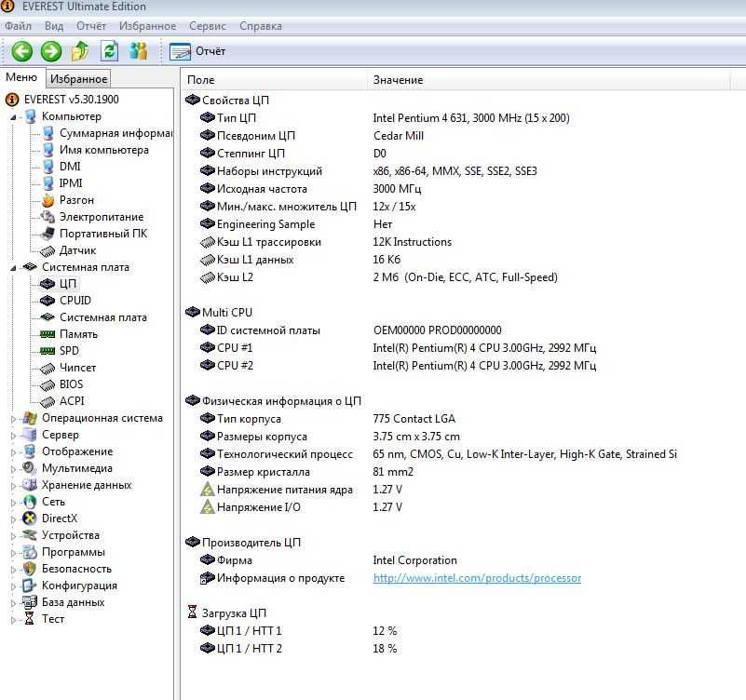Image resolution: width=746 pixels, height=700 pixels.
Task: Click the Компьютер monitor icon
Action: [31, 116]
